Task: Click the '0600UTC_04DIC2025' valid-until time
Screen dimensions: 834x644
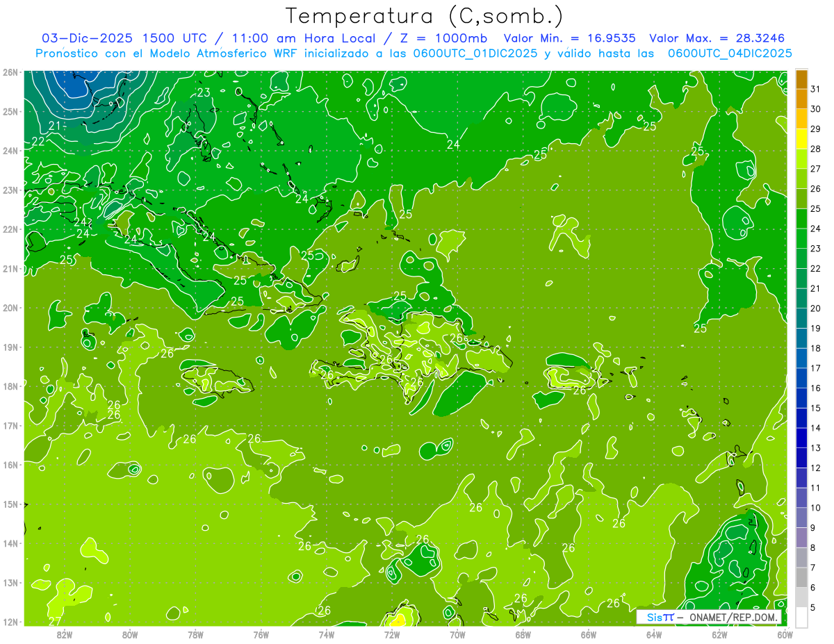Action: (730, 53)
